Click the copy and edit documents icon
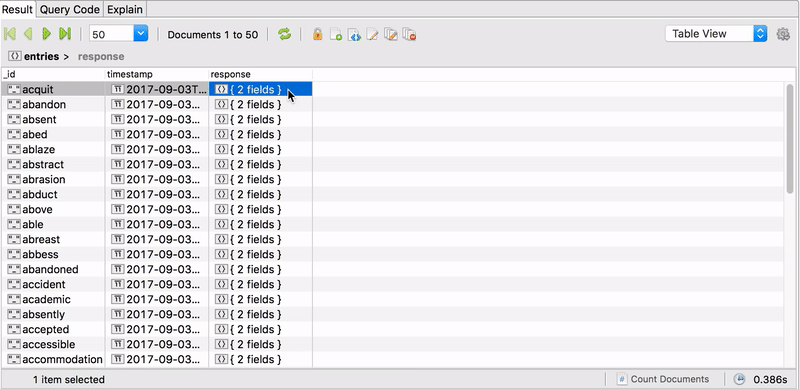Image resolution: width=800 pixels, height=389 pixels. [x=391, y=34]
